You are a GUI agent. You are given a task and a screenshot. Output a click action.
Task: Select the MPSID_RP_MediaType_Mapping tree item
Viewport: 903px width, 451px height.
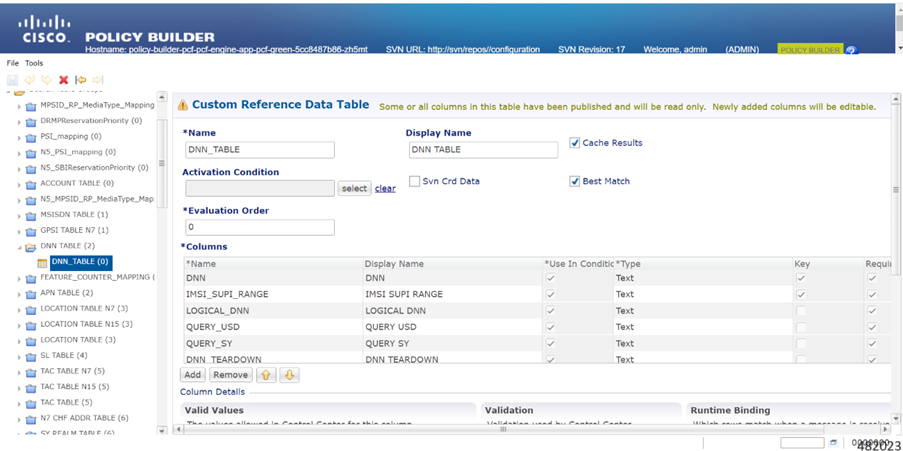tap(97, 105)
